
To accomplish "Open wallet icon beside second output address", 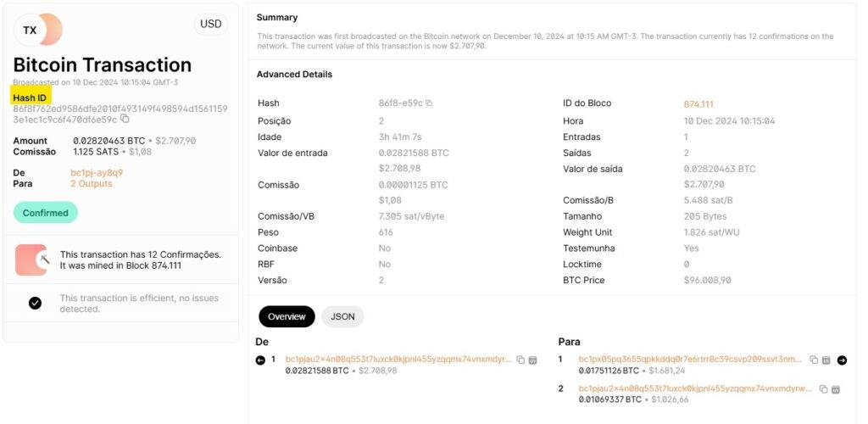I will (835, 389).
